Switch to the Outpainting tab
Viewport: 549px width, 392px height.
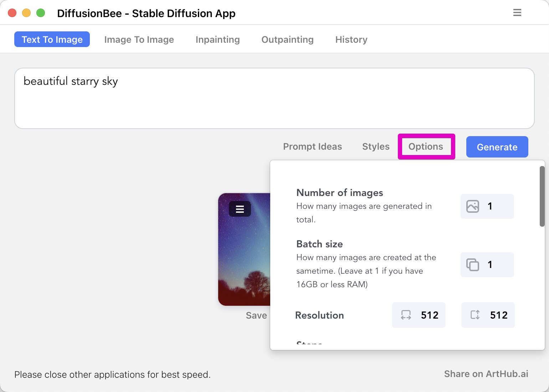[287, 40]
